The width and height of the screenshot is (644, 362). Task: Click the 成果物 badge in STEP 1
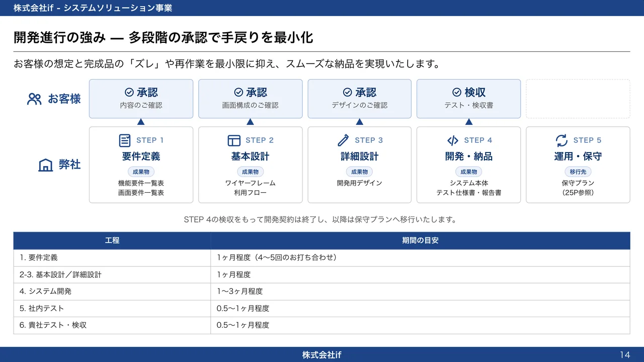click(x=141, y=172)
